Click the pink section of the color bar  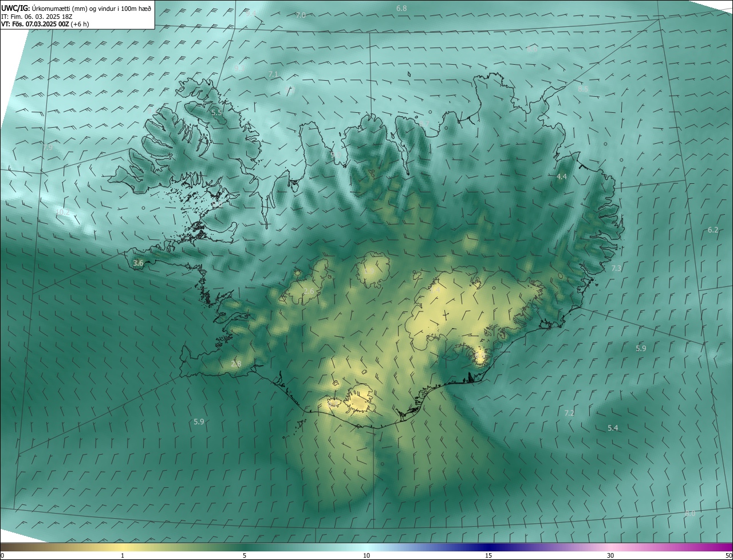pyautogui.click(x=610, y=547)
